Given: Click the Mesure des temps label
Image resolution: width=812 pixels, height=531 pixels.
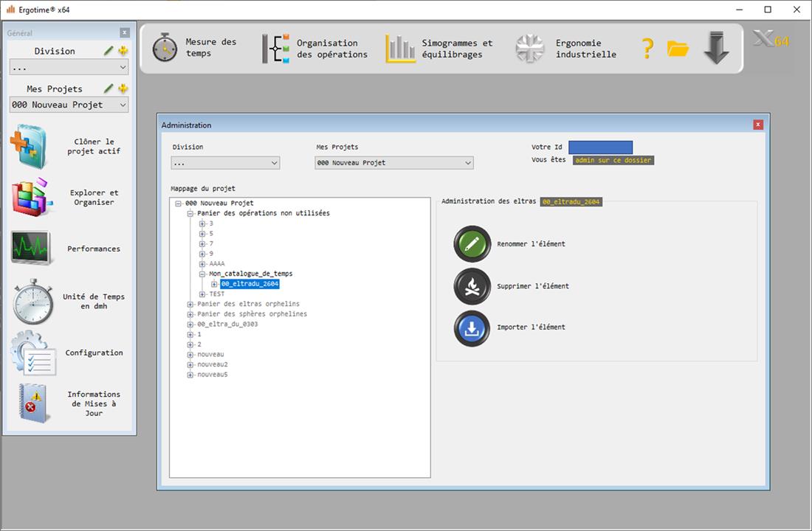Looking at the screenshot, I should point(211,48).
